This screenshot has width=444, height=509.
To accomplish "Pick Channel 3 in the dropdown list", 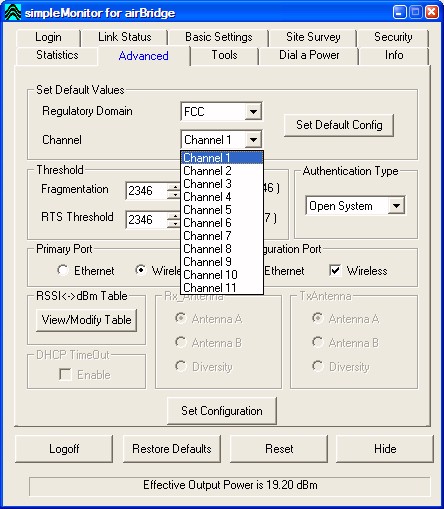I will click(222, 184).
